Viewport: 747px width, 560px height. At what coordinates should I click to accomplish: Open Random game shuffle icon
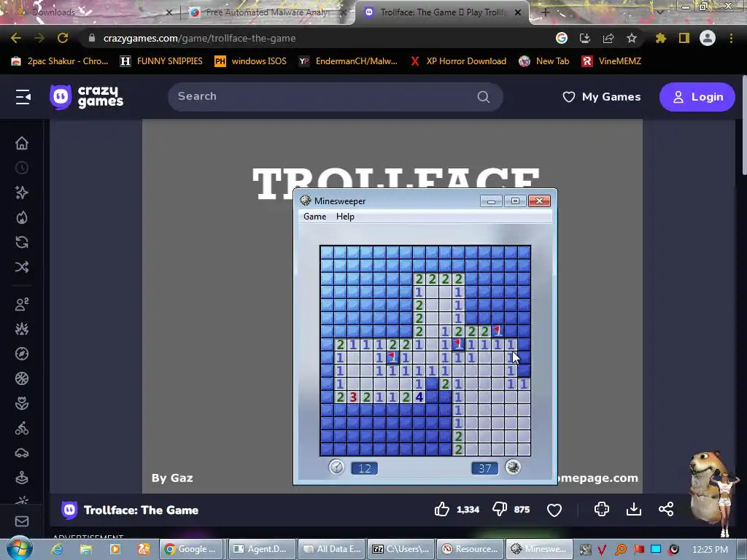[22, 267]
